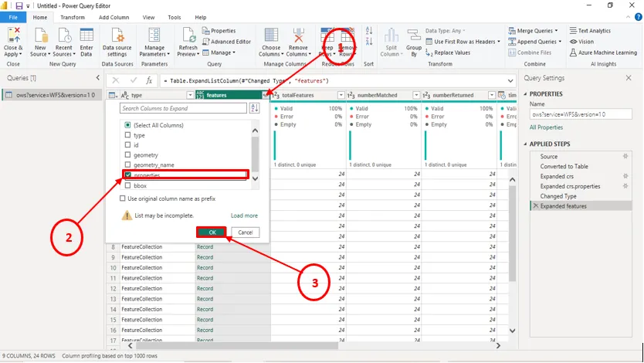644x363 pixels.
Task: Enable the bbox column checkbox
Action: (x=128, y=185)
